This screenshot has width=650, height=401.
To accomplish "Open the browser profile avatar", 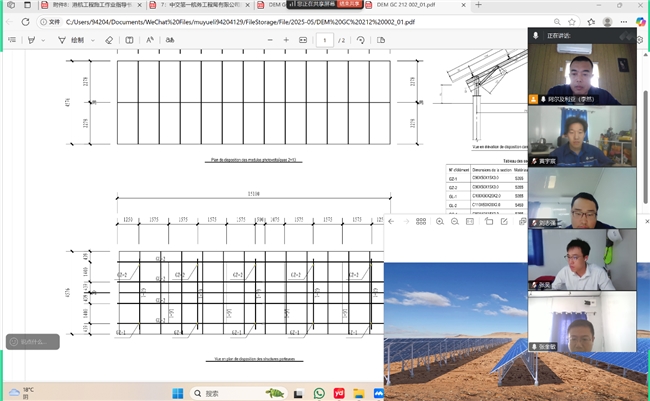I will (x=607, y=22).
